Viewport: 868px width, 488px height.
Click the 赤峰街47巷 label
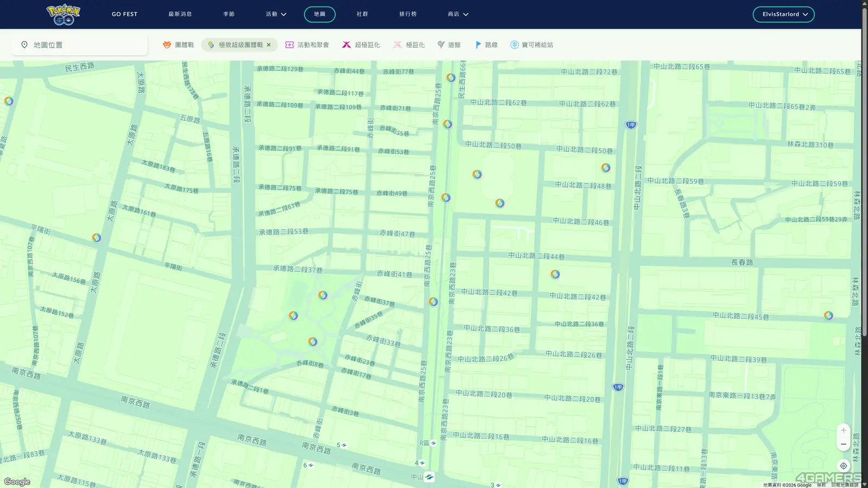click(398, 234)
